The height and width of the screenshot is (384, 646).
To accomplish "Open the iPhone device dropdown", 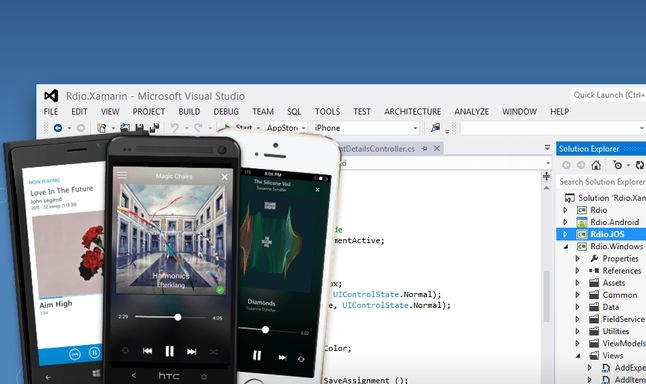I will [415, 128].
